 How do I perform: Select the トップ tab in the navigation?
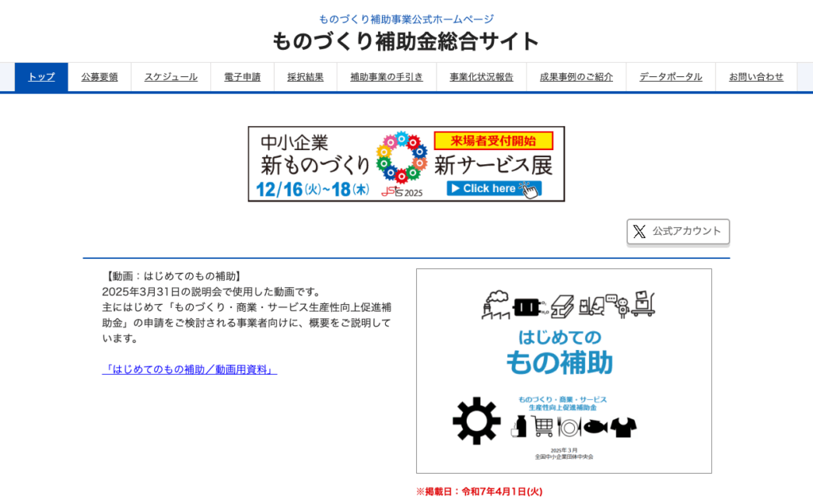(40, 77)
